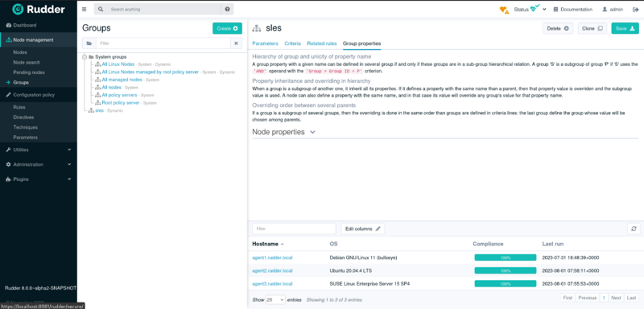Screen dimensions: 644x309
Task: Save the sles group
Action: [625, 28]
